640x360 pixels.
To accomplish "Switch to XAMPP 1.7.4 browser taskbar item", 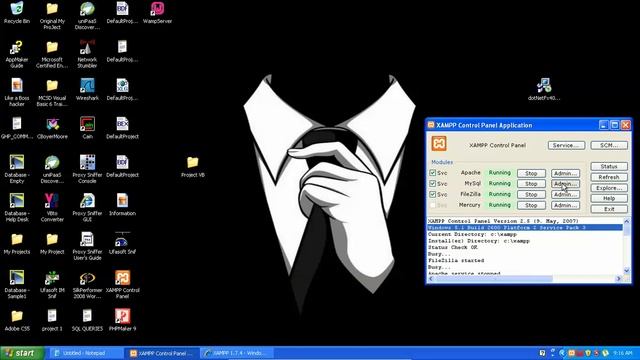I will [238, 353].
